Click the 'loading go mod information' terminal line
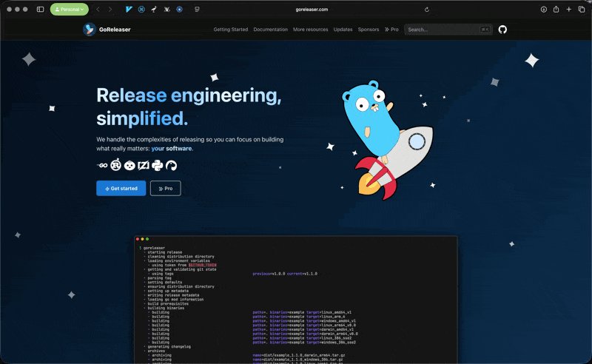 175,300
